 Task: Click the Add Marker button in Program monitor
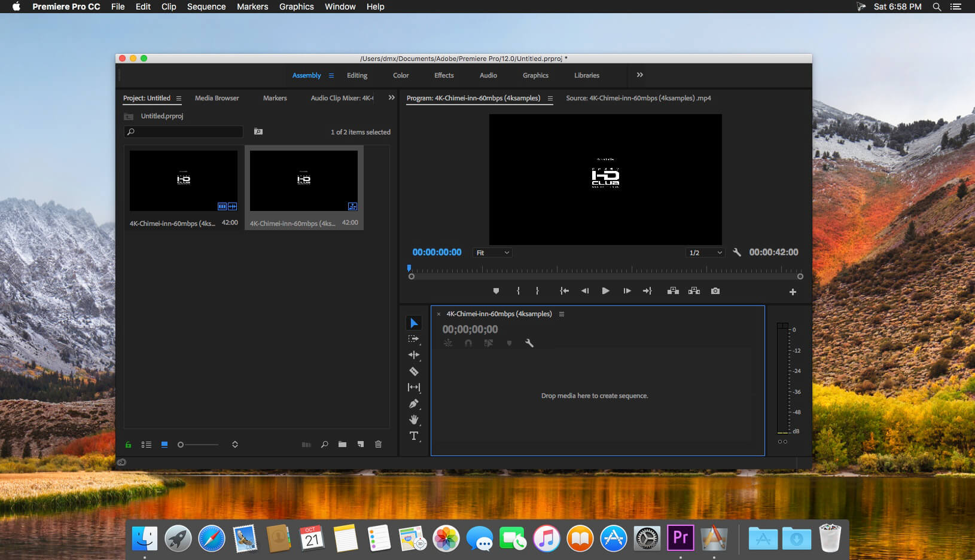[x=496, y=291]
